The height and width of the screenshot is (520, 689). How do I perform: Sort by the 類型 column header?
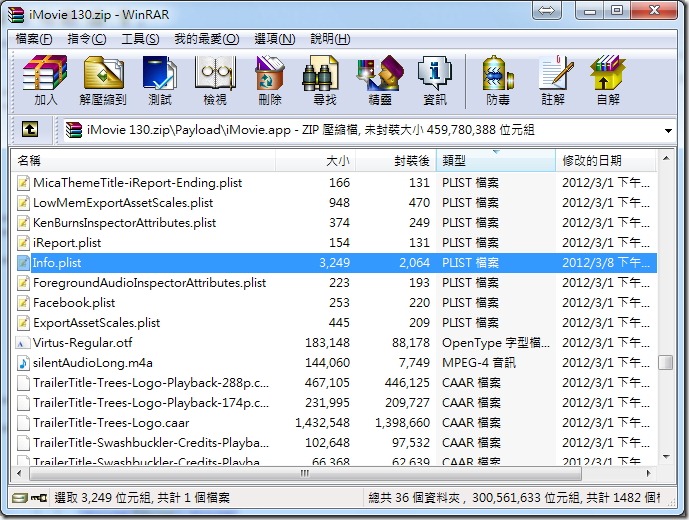point(496,161)
